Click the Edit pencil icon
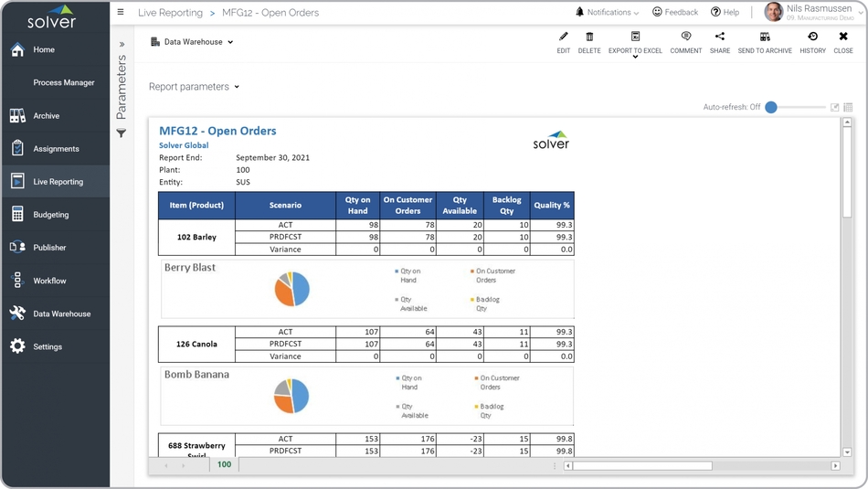 pyautogui.click(x=563, y=37)
